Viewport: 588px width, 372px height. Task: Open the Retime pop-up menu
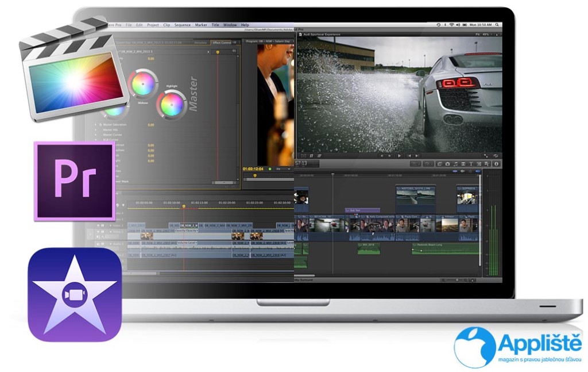(428, 164)
